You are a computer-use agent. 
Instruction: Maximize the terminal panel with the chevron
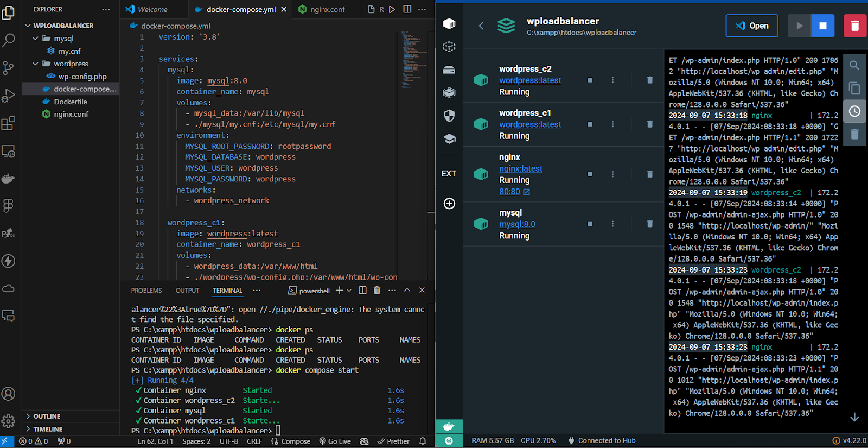(407, 290)
